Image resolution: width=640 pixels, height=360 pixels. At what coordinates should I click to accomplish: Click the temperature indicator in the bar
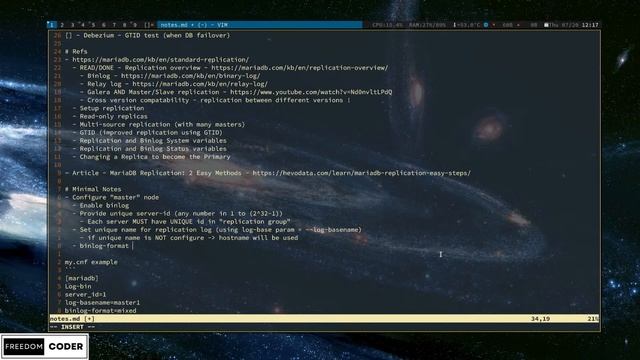pos(467,25)
